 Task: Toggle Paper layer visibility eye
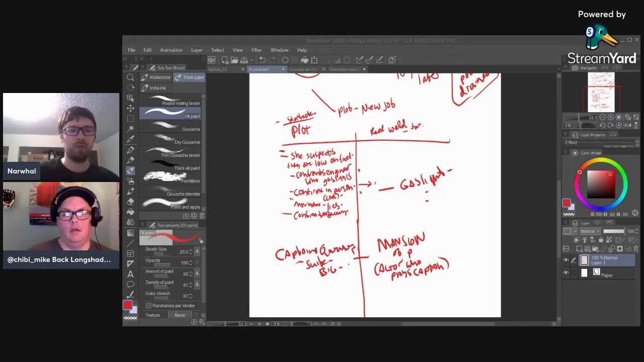click(x=566, y=273)
